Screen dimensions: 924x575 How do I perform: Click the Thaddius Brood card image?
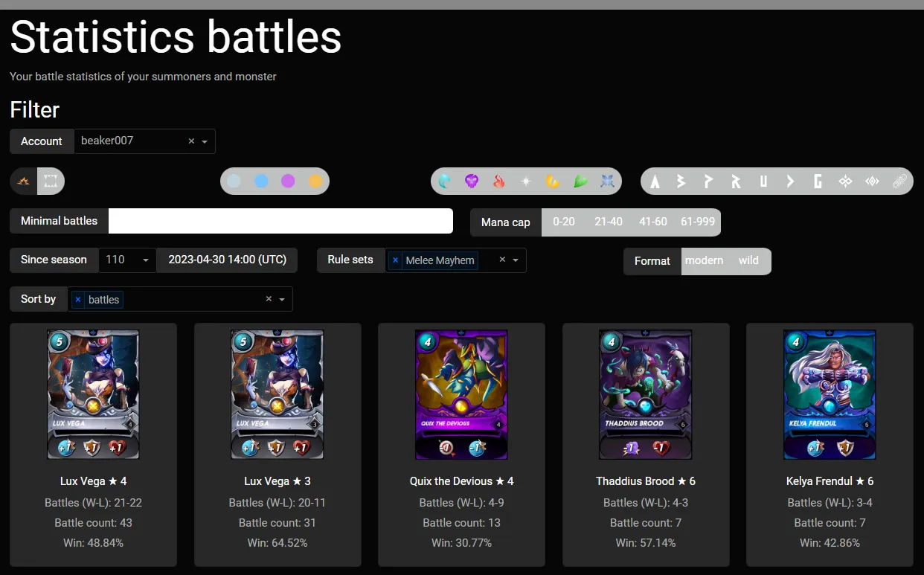coord(646,394)
